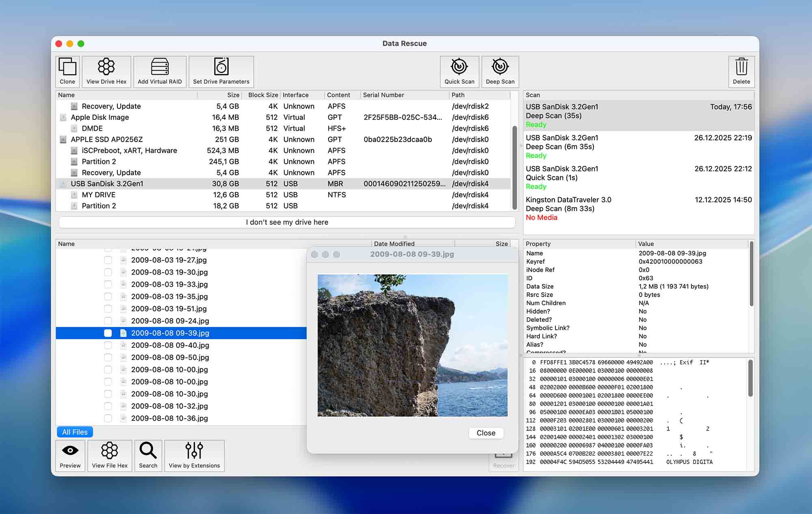Select the MY DRIVE NTFS row
Viewport: 812px width, 514px height.
pyautogui.click(x=283, y=195)
